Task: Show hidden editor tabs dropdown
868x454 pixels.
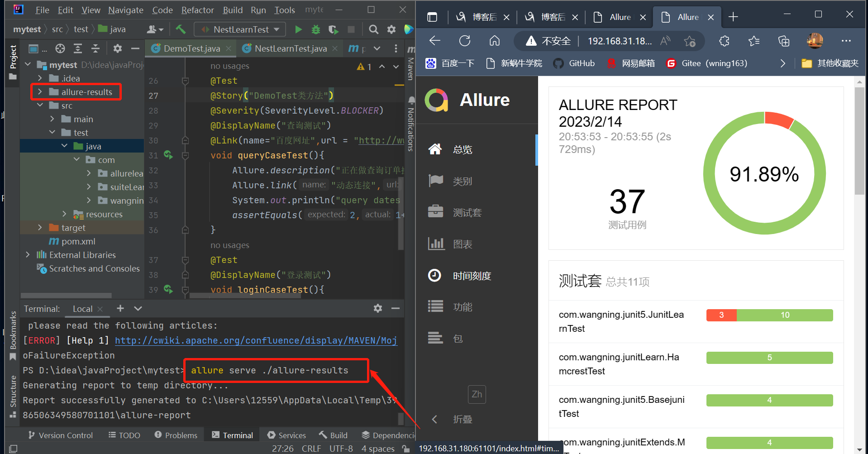Action: click(x=377, y=48)
